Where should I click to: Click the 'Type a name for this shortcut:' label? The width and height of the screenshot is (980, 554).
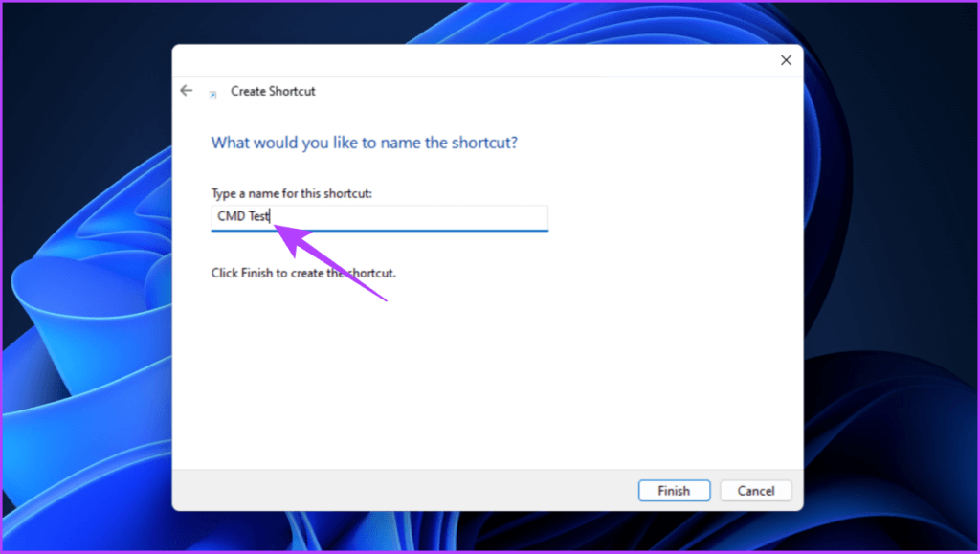point(291,193)
